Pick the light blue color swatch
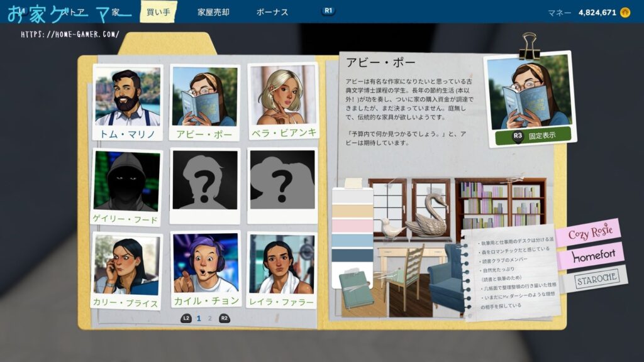The height and width of the screenshot is (362, 644). click(352, 241)
